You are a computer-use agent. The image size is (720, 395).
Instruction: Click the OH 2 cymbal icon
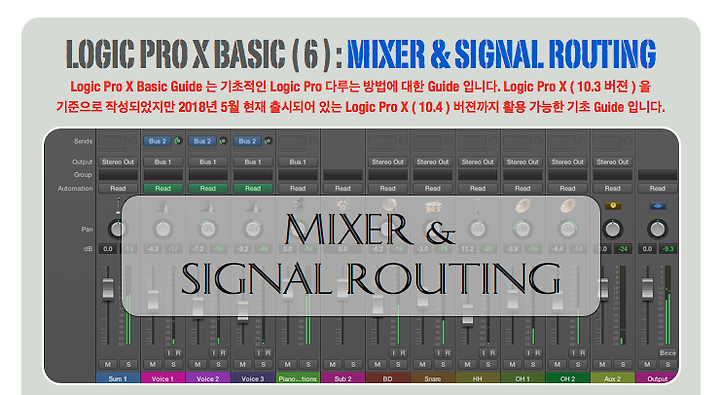(x=568, y=206)
